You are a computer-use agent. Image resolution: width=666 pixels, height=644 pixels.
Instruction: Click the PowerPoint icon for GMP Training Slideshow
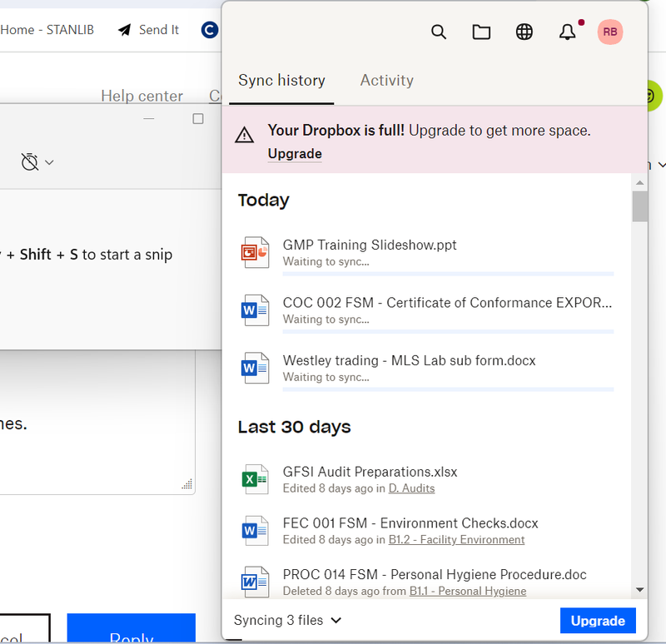pos(256,252)
